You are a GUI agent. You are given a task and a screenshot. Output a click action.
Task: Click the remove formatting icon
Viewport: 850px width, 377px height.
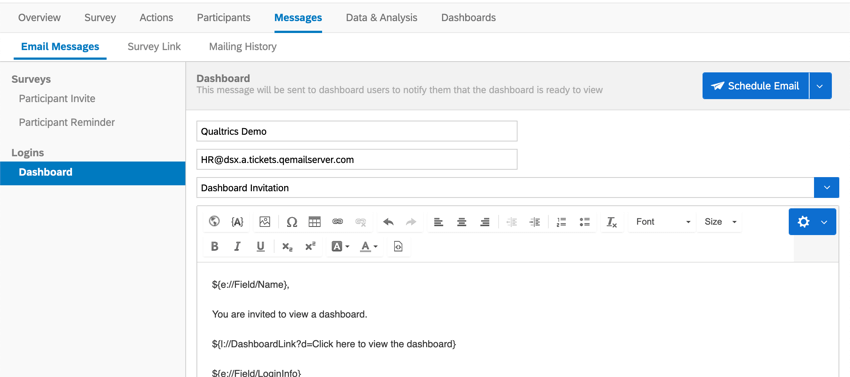pyautogui.click(x=611, y=221)
